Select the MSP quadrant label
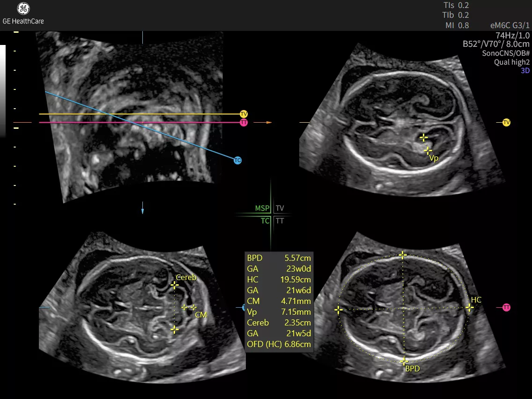 262,208
